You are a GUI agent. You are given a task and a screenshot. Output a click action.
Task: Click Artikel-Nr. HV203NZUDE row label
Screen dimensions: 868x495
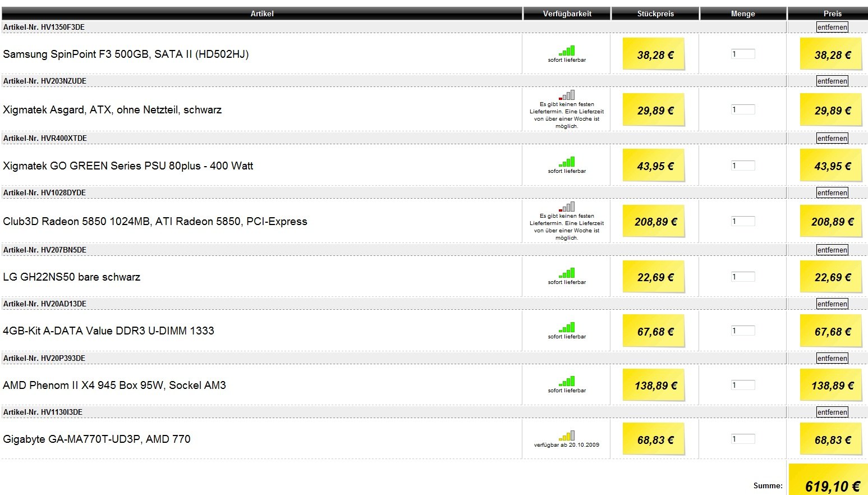click(x=45, y=81)
